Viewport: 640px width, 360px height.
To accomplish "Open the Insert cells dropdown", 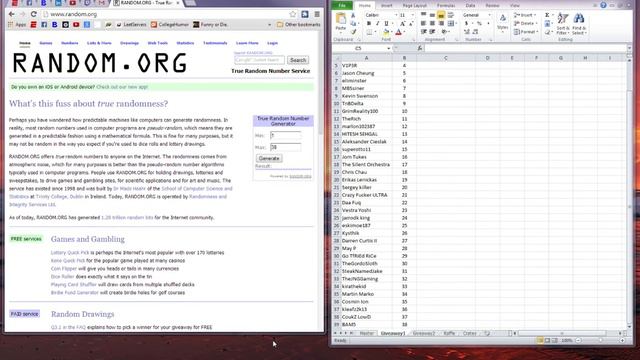I will [526, 15].
